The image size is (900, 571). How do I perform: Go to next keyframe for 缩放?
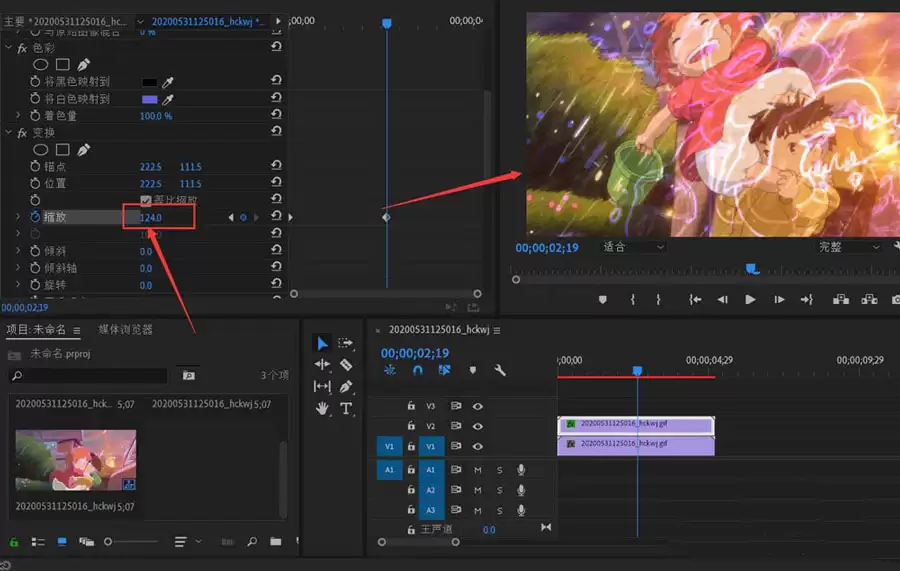(x=256, y=217)
